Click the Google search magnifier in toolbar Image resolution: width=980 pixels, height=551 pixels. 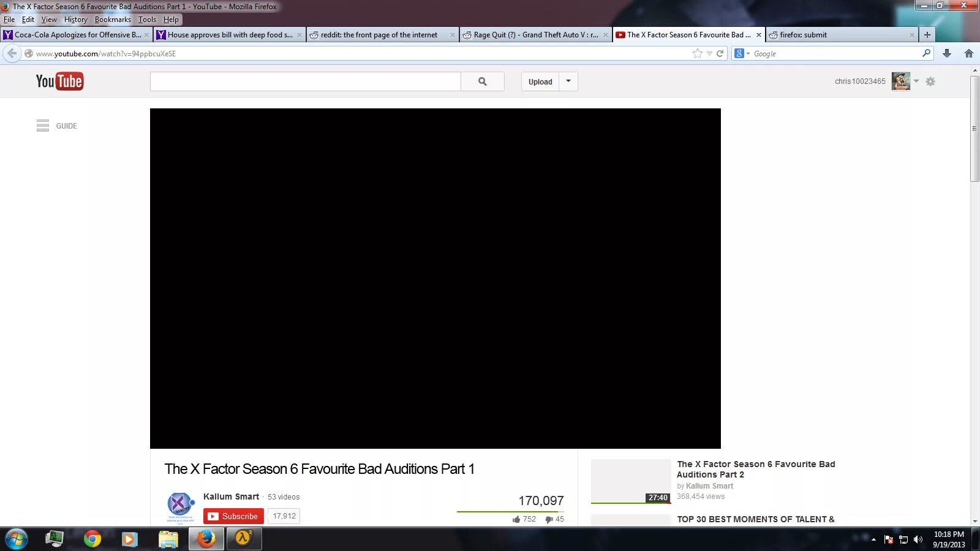click(x=927, y=53)
